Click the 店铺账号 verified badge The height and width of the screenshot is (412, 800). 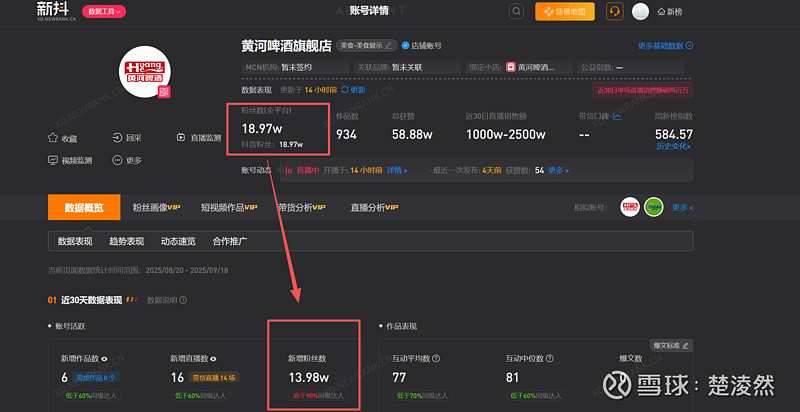point(421,45)
